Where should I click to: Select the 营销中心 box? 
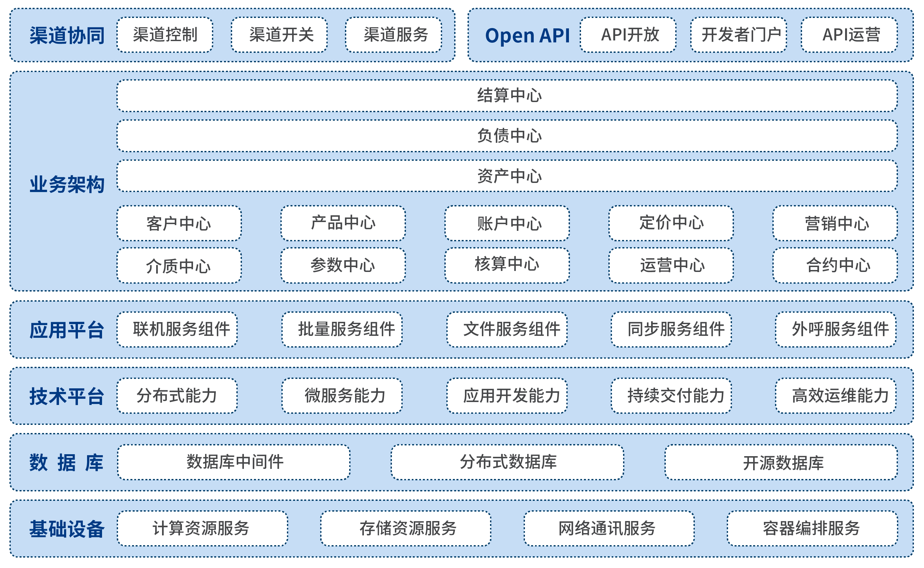[x=835, y=223]
